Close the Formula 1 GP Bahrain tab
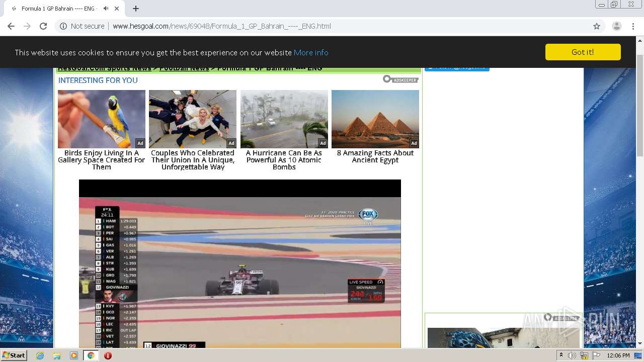644x362 pixels. [x=117, y=9]
